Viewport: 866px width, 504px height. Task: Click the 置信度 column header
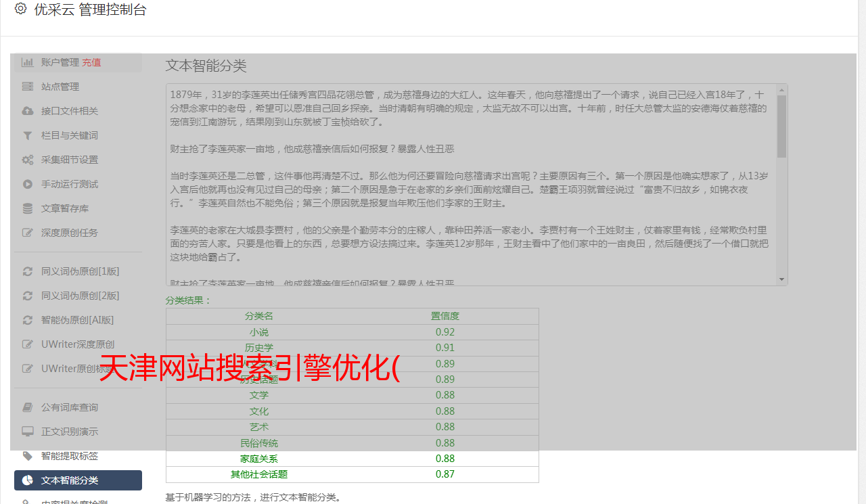445,316
